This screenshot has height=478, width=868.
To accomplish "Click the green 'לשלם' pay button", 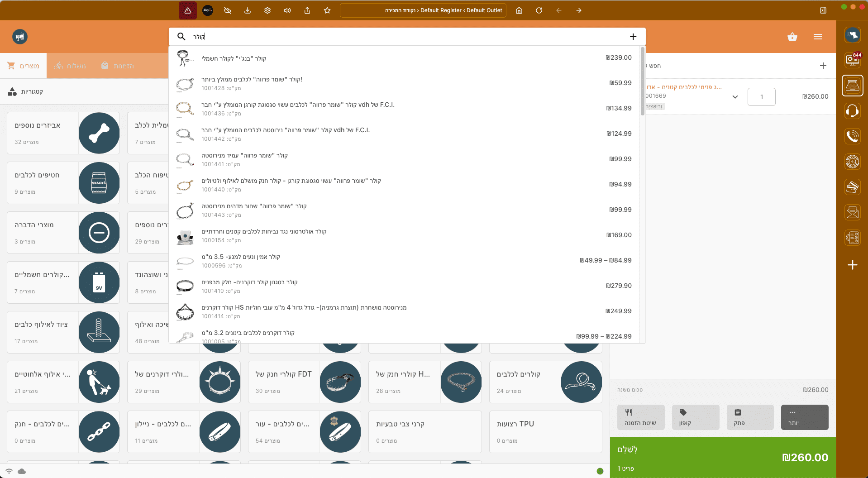I will coord(722,457).
